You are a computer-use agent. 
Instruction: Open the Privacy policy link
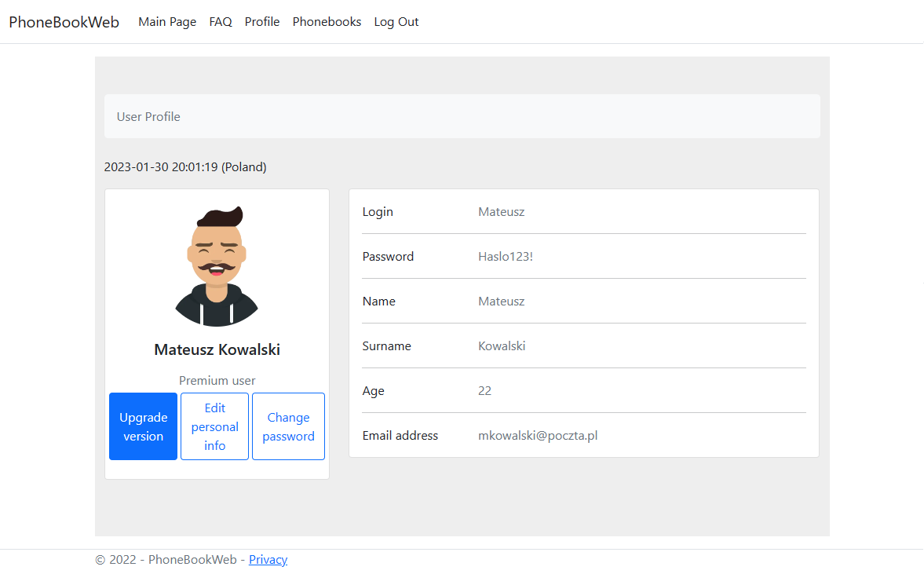click(268, 559)
